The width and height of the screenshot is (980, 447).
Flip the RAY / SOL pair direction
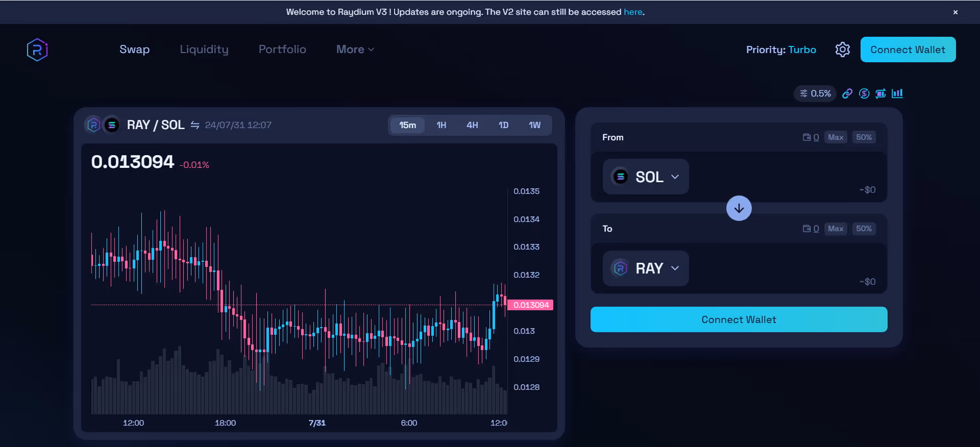pyautogui.click(x=195, y=125)
